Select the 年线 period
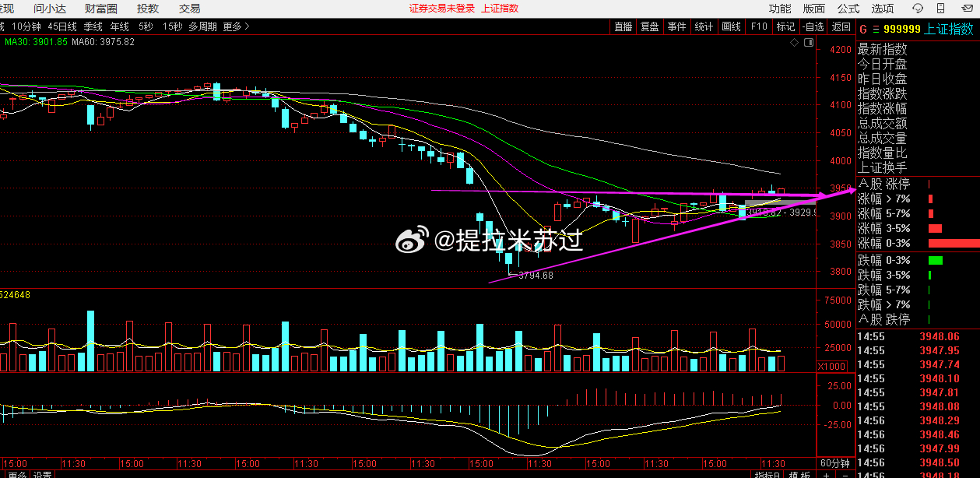The height and width of the screenshot is (478, 980). pos(119,26)
